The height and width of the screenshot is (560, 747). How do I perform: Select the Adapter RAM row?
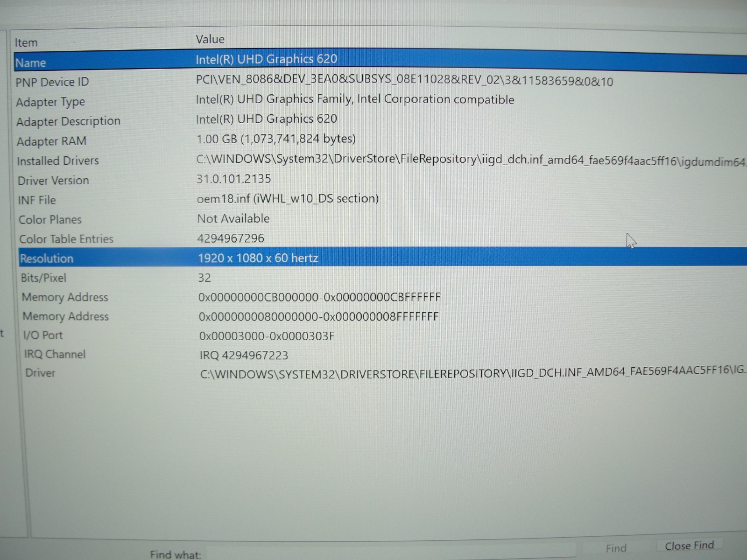(381, 140)
